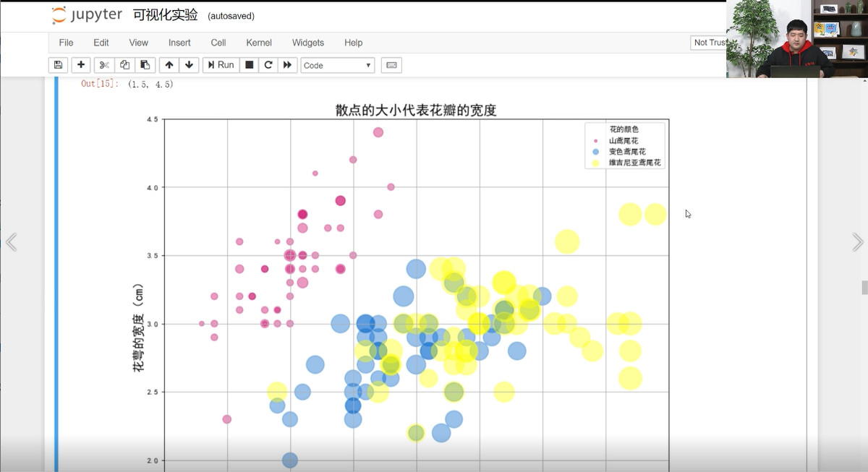
Task: Paste cells below using the clipboard icon
Action: (145, 65)
